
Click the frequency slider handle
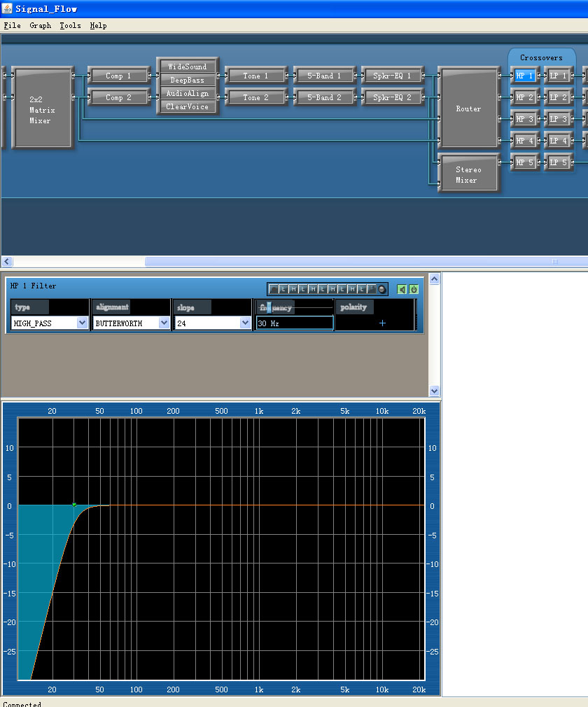(269, 307)
